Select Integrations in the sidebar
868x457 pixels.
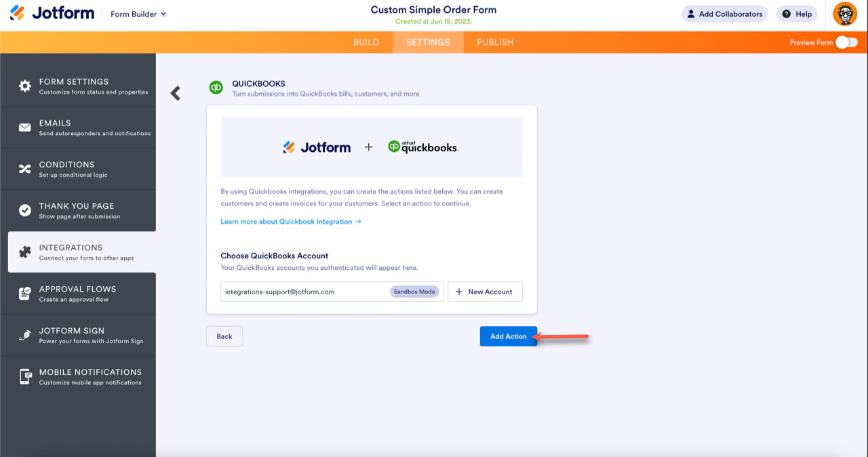click(82, 252)
